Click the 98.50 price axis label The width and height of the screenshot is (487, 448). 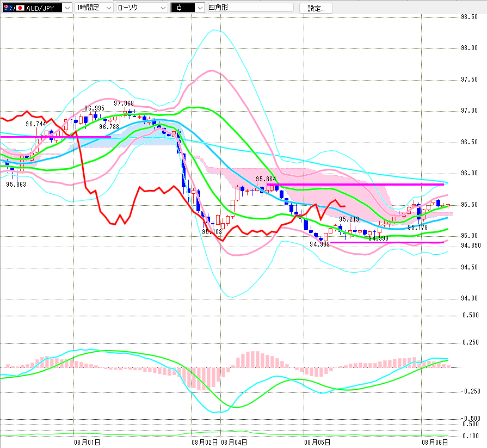pyautogui.click(x=469, y=17)
